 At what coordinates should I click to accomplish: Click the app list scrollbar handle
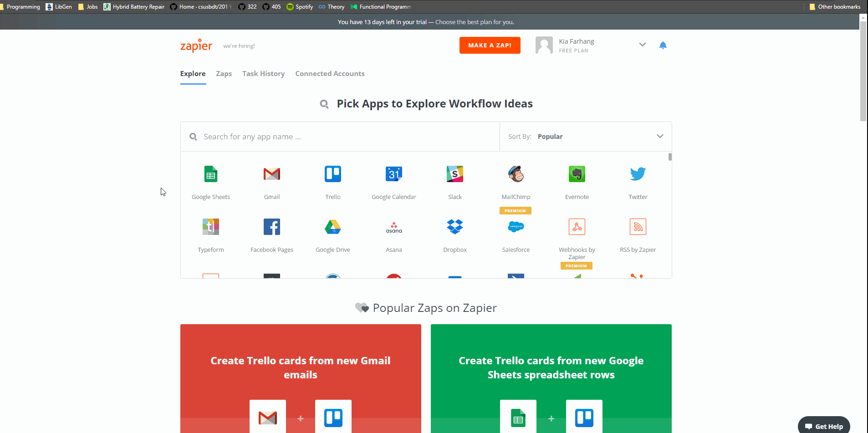coord(670,157)
